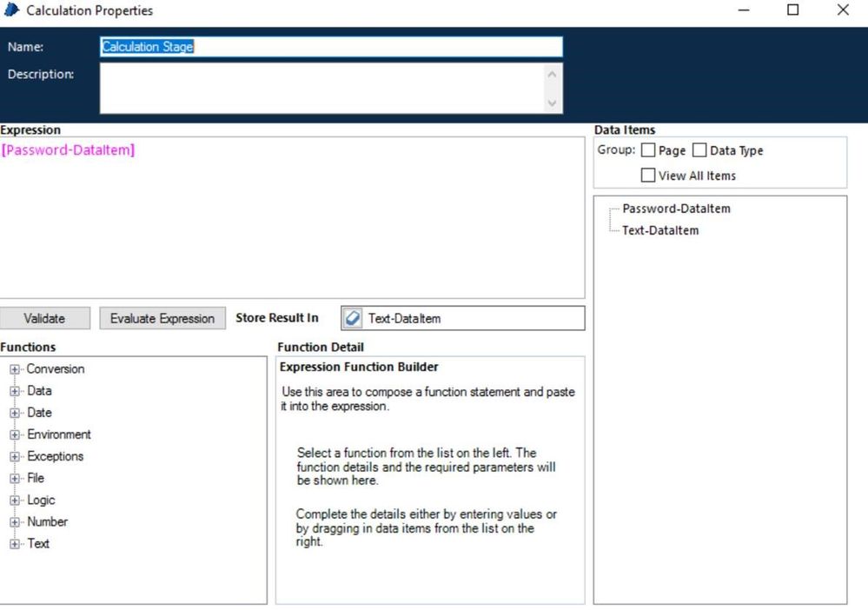This screenshot has width=868, height=610.
Task: Expand the Data functions node
Action: pyautogui.click(x=15, y=391)
